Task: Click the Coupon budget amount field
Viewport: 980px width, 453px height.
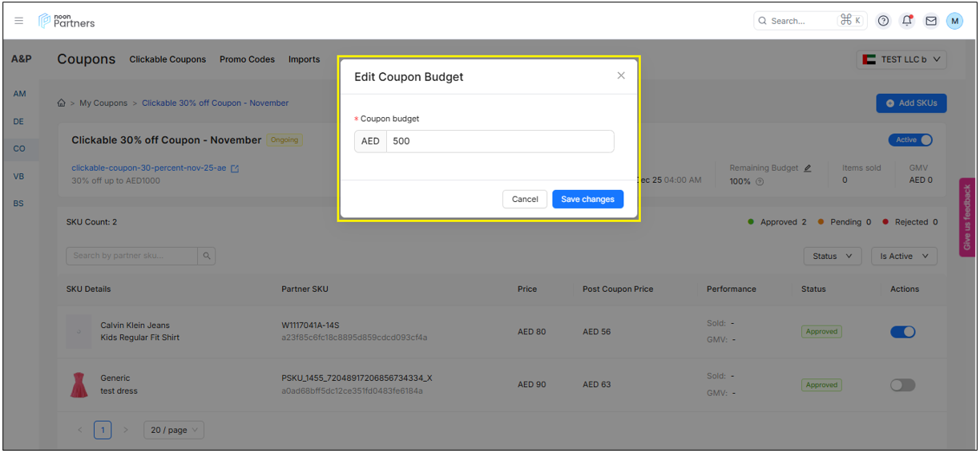Action: [499, 142]
